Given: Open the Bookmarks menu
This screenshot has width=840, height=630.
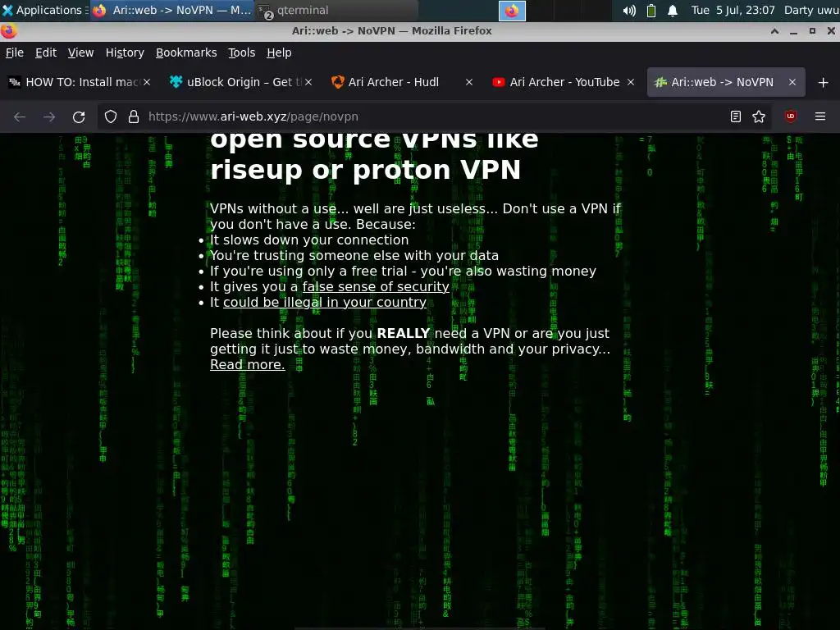Looking at the screenshot, I should pyautogui.click(x=186, y=52).
